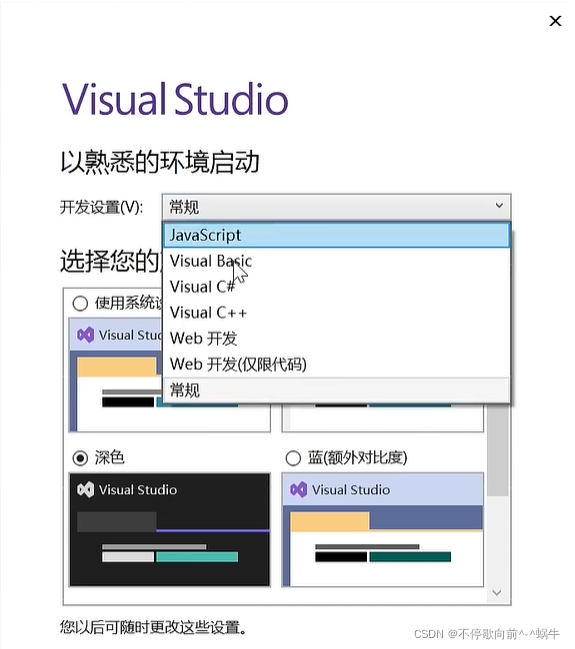This screenshot has height=649, width=575.
Task: Select Visual C++ from the list
Action: tap(336, 312)
